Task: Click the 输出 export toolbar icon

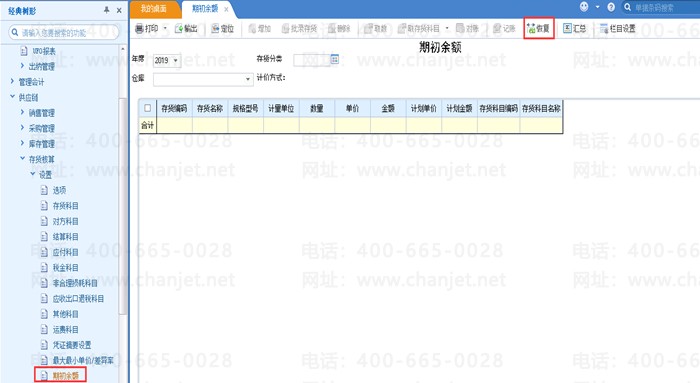Action: point(179,29)
